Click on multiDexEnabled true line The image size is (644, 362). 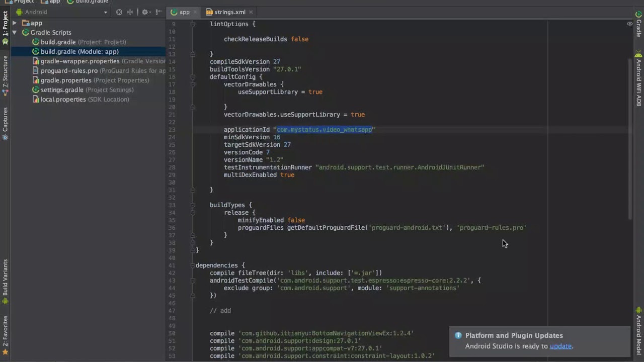tap(259, 175)
